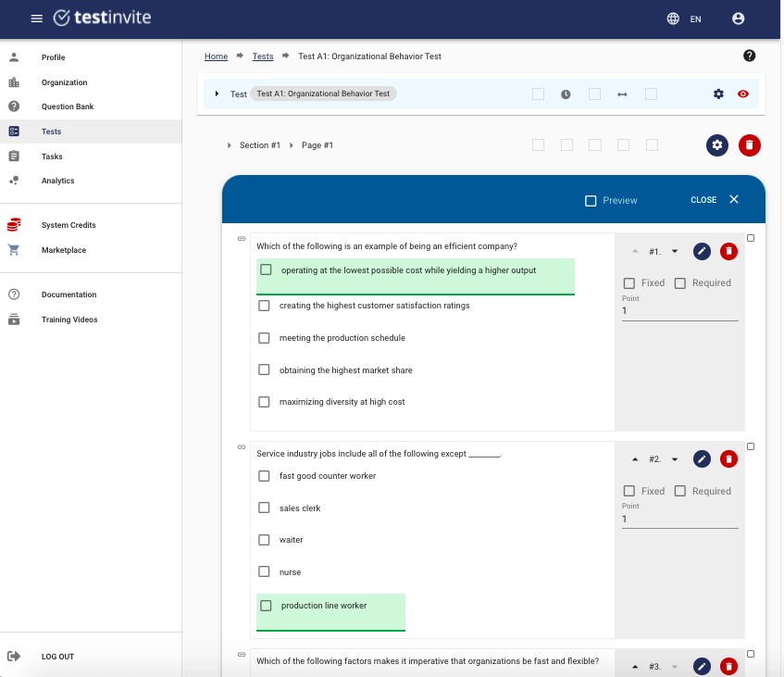Move question #1 down with the arrow
Screen dimensions: 784x677
click(x=675, y=251)
